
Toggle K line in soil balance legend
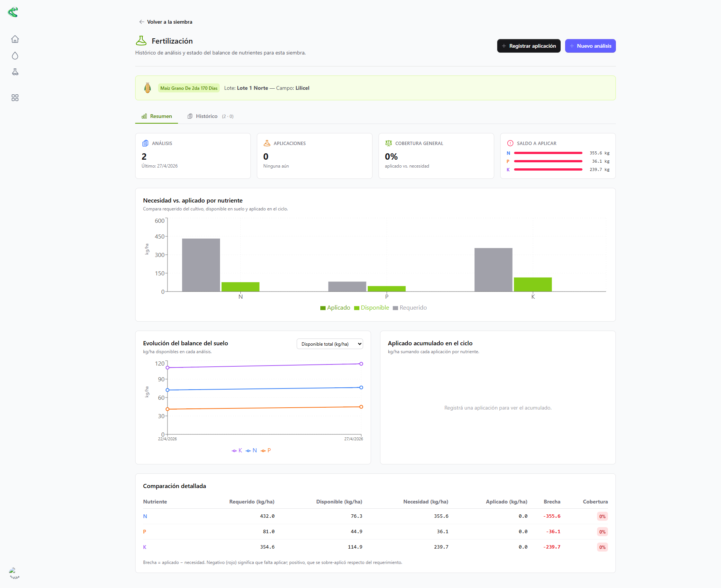click(x=237, y=450)
